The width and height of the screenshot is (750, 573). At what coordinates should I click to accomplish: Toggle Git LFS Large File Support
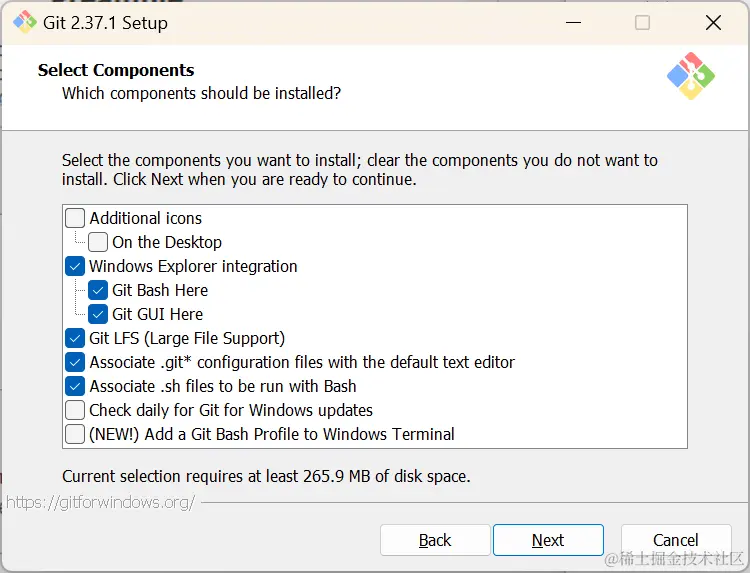point(75,338)
